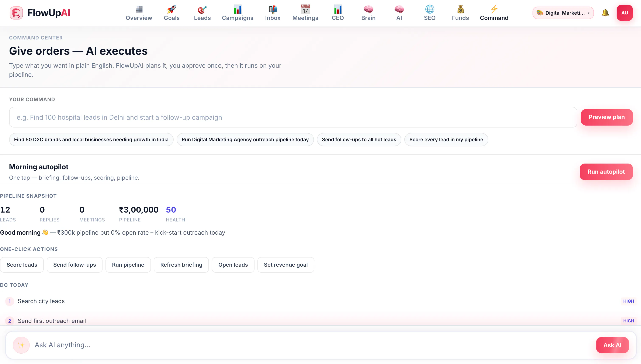The height and width of the screenshot is (364, 641).
Task: Click the Ask AI button
Action: pos(612,345)
